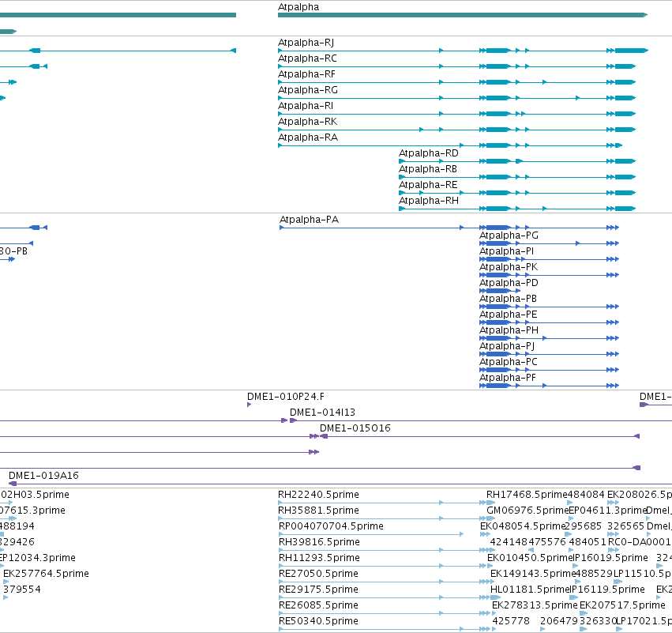Click the 425778 feature label
The width and height of the screenshot is (672, 633).
(x=511, y=621)
